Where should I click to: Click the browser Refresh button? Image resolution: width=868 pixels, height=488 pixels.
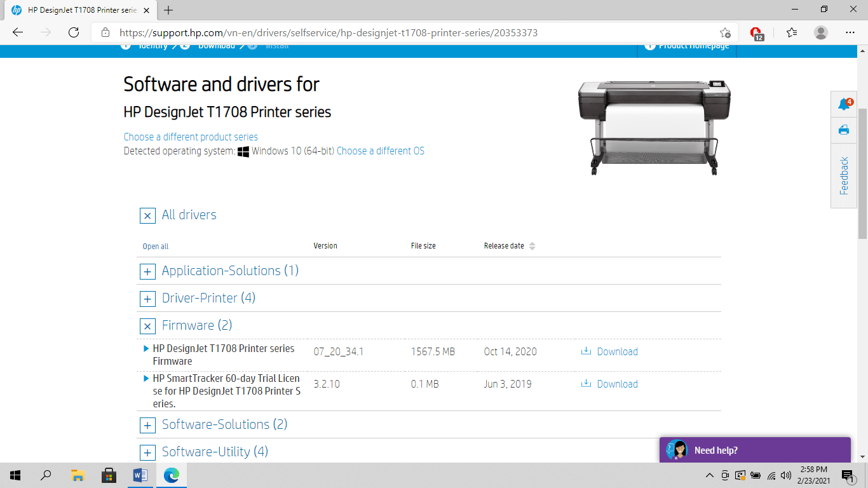tap(74, 32)
